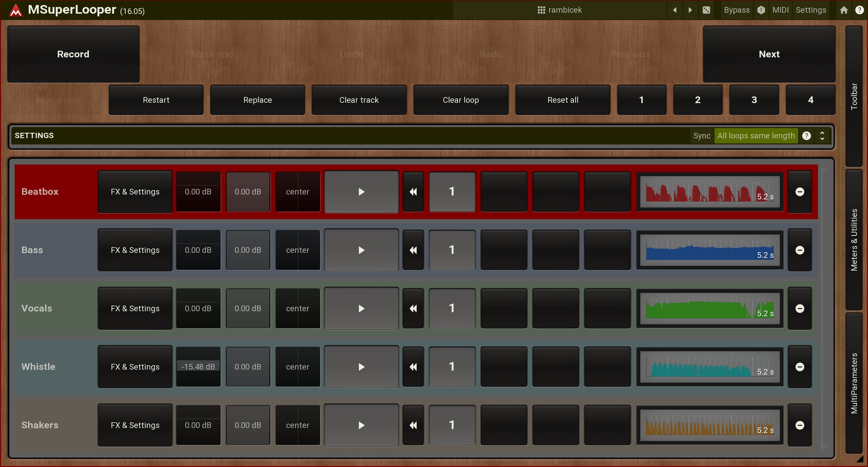Click the MeldaProduction logo icon

pyautogui.click(x=15, y=10)
